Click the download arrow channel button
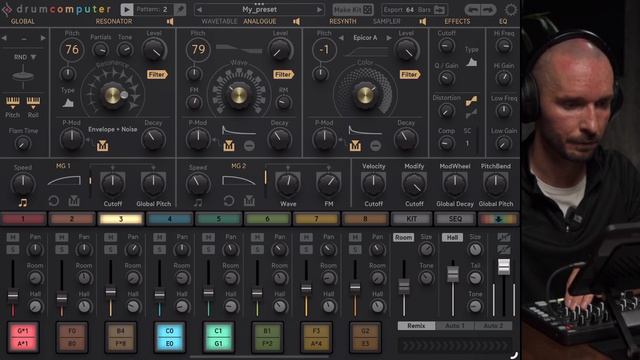The height and width of the screenshot is (360, 640). point(499,219)
